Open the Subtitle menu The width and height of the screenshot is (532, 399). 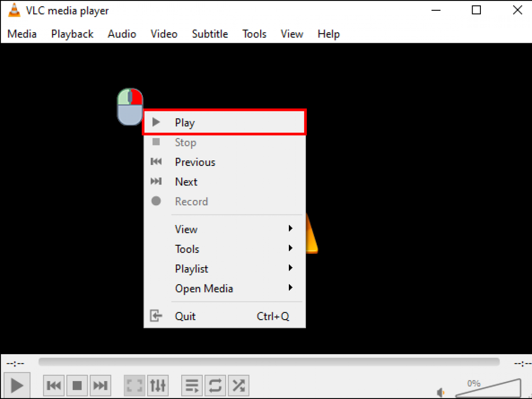[x=210, y=34]
